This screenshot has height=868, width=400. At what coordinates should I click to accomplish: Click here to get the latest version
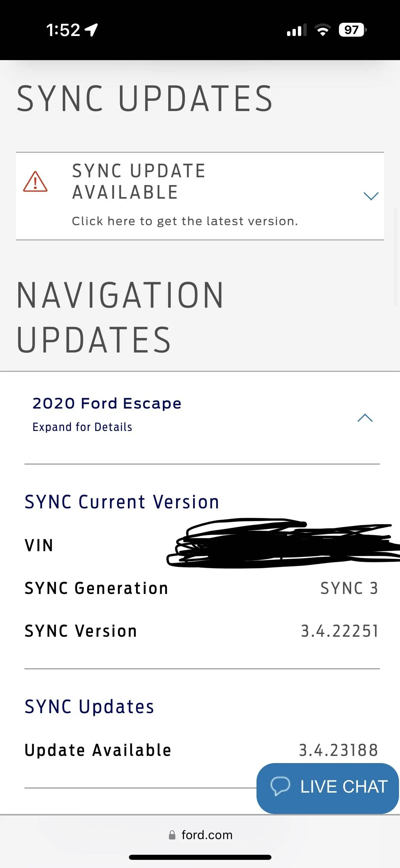tap(185, 221)
